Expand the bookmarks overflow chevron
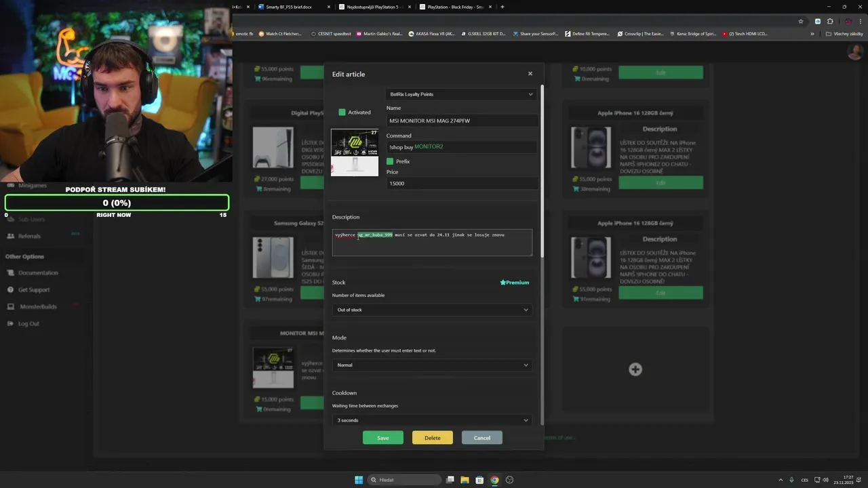Screen dimensions: 868x488 coord(812,33)
